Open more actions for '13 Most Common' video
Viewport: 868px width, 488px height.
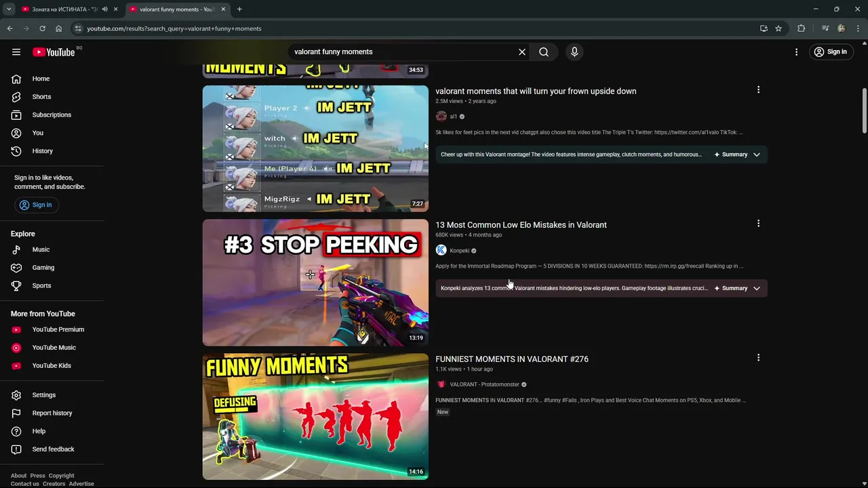pyautogui.click(x=758, y=223)
